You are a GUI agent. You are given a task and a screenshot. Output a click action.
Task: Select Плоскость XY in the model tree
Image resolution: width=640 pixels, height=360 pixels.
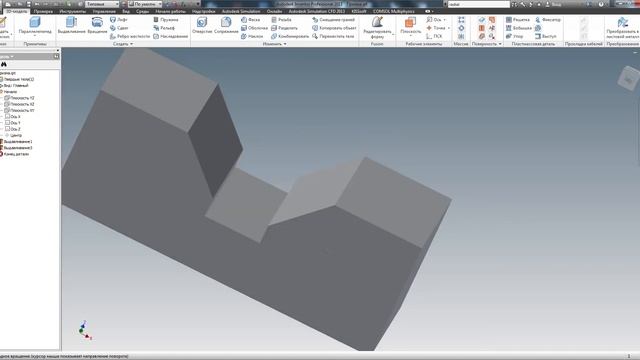20,110
